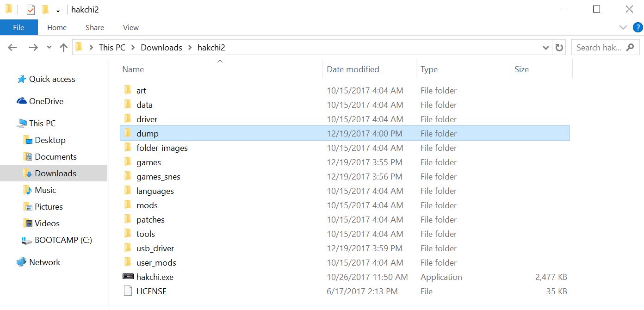
Task: Expand the chevron after Downloads in path
Action: point(190,47)
